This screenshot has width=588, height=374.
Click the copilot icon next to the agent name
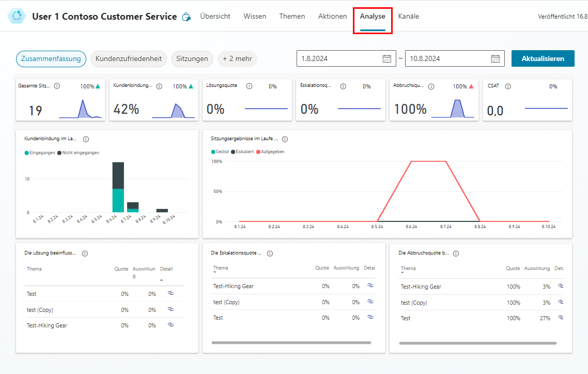click(187, 17)
